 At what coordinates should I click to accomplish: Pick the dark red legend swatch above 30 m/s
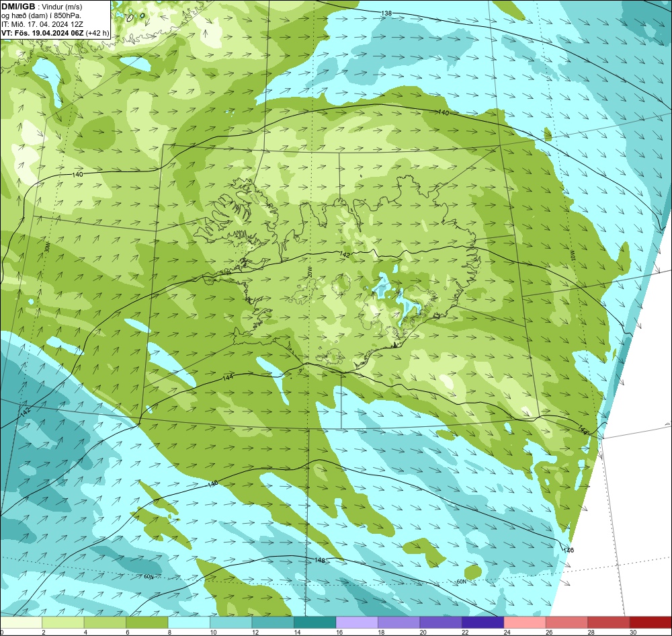pos(650,623)
